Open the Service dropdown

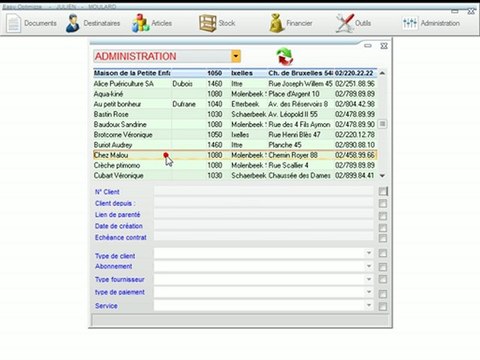[369, 305]
